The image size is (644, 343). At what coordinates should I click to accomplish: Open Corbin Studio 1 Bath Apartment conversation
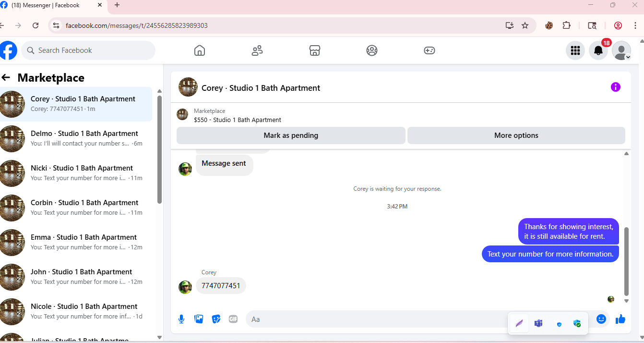(x=76, y=208)
